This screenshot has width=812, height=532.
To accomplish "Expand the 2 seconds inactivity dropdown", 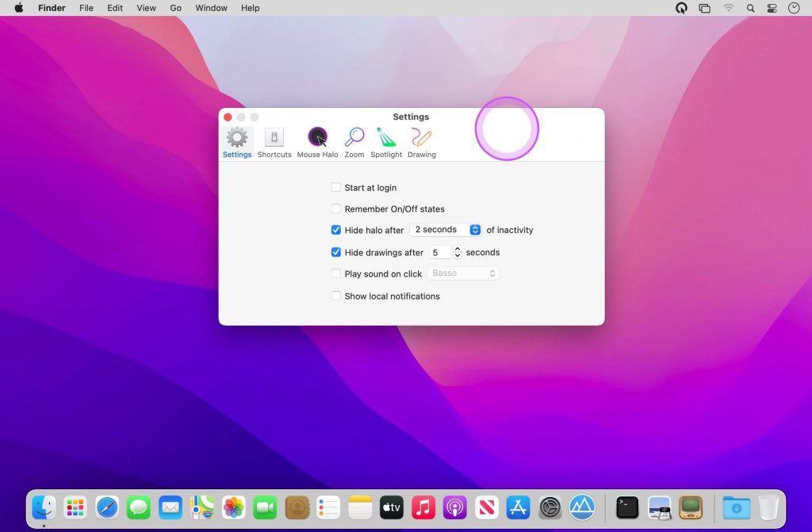I will pos(446,230).
